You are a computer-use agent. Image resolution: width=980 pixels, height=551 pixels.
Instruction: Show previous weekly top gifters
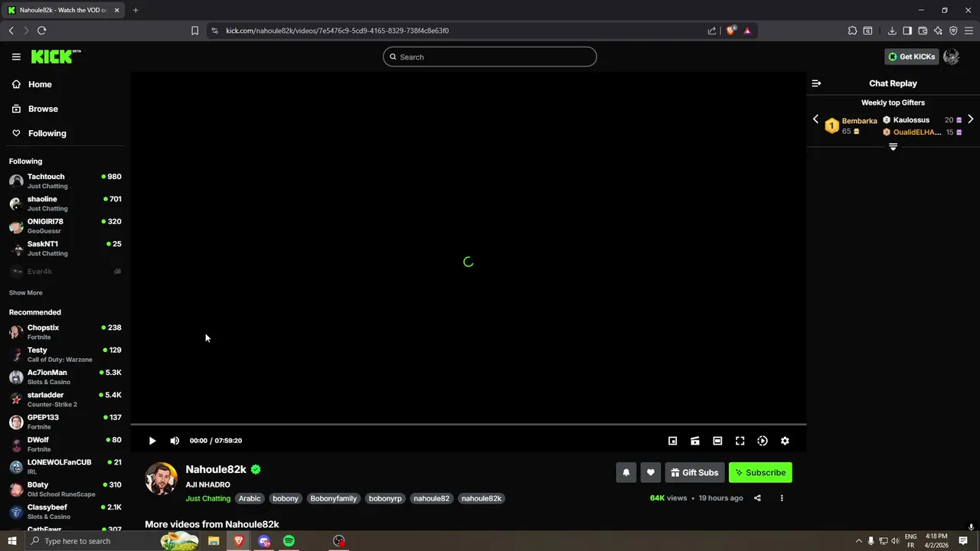[x=815, y=119]
